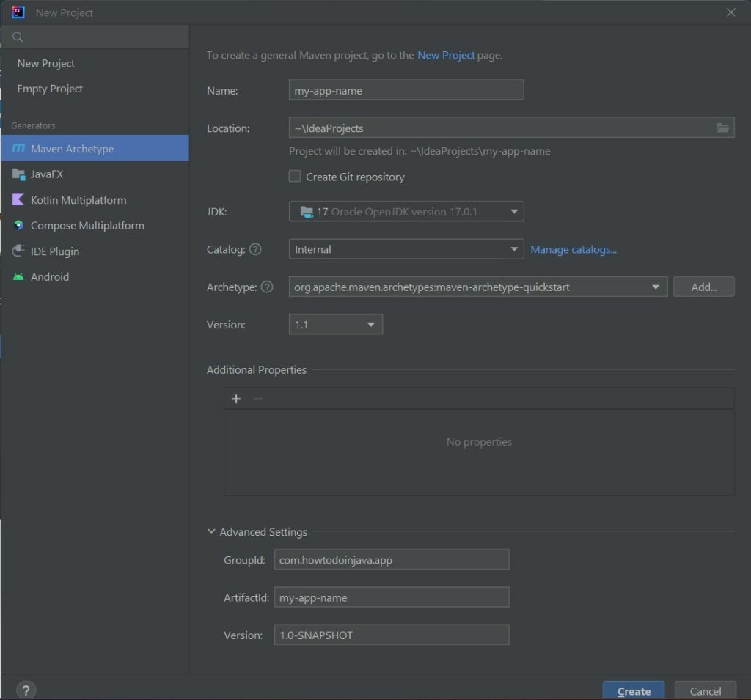Open Manage catalogs link
This screenshot has height=700, width=751.
click(x=574, y=249)
